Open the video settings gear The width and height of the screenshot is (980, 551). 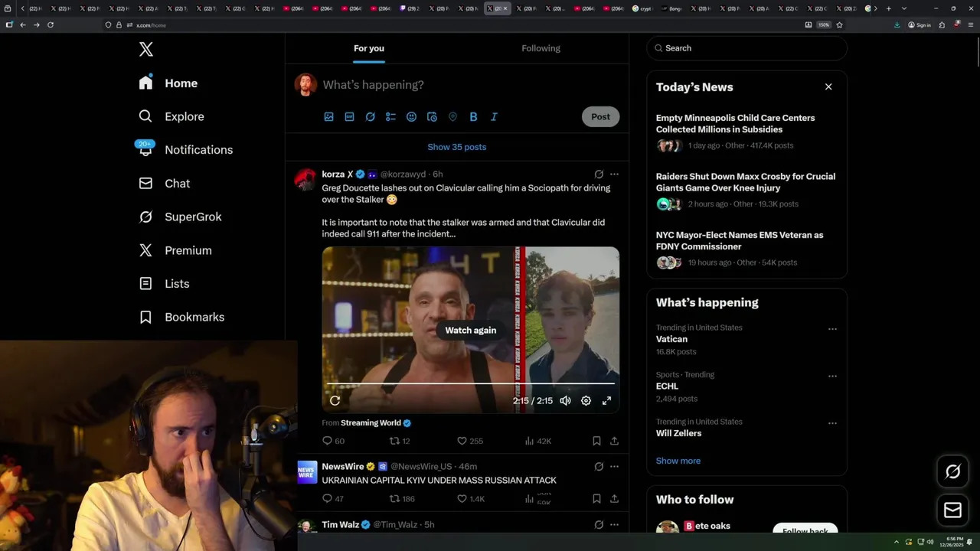[x=586, y=401]
